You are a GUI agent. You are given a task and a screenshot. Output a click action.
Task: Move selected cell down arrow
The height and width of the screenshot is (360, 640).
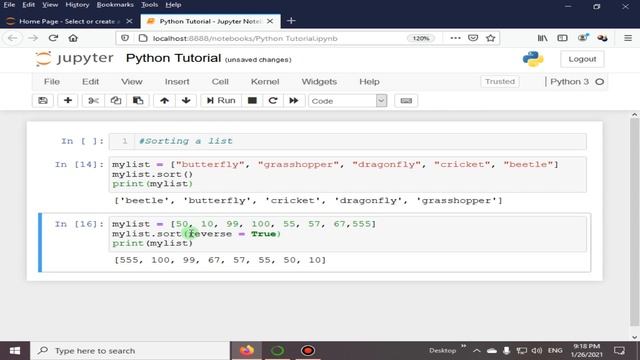pyautogui.click(x=186, y=101)
